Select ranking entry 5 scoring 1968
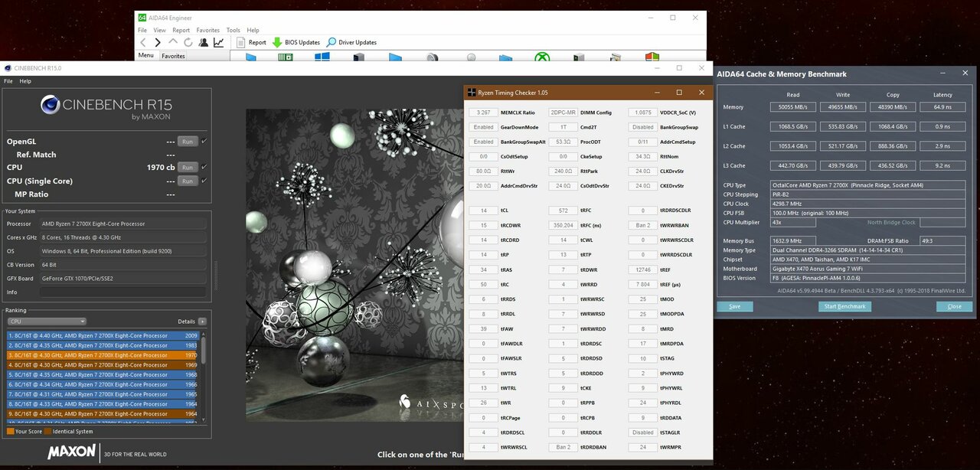Viewport: 980px width, 470px height. 103,375
